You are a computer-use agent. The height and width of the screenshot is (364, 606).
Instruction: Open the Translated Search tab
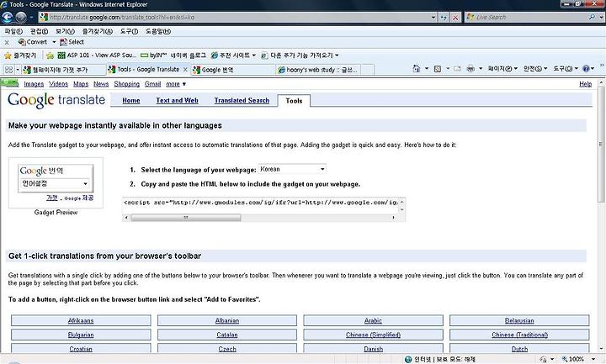coord(242,100)
